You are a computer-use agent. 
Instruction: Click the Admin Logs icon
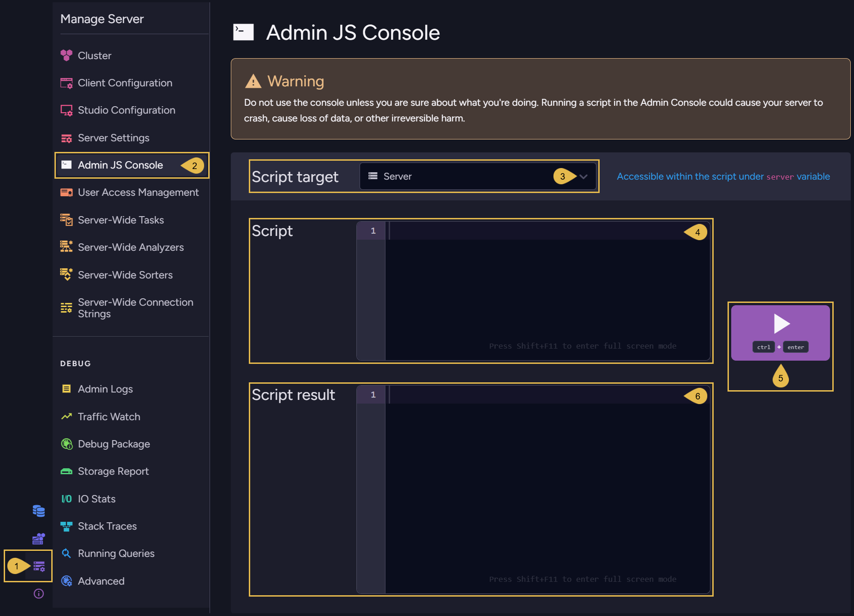[x=66, y=389]
